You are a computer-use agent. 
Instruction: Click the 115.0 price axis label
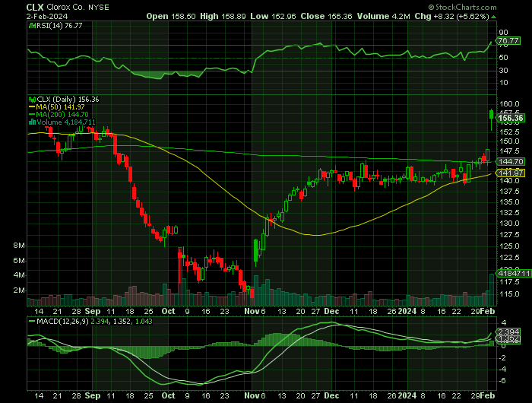[x=509, y=294]
